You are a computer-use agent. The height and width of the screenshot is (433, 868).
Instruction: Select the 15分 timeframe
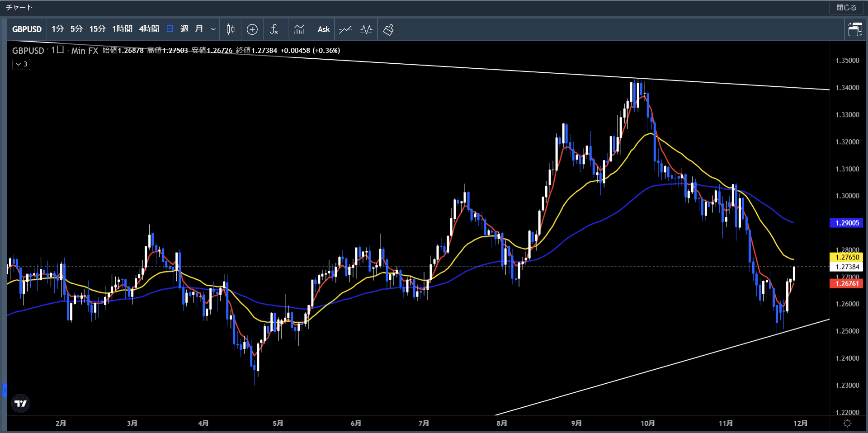click(97, 29)
